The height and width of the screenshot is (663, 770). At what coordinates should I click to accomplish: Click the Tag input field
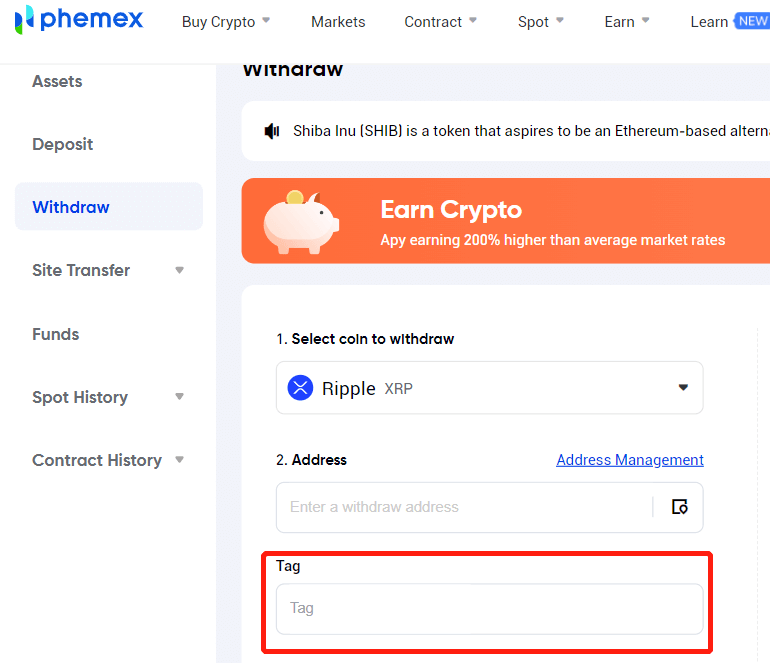[489, 608]
